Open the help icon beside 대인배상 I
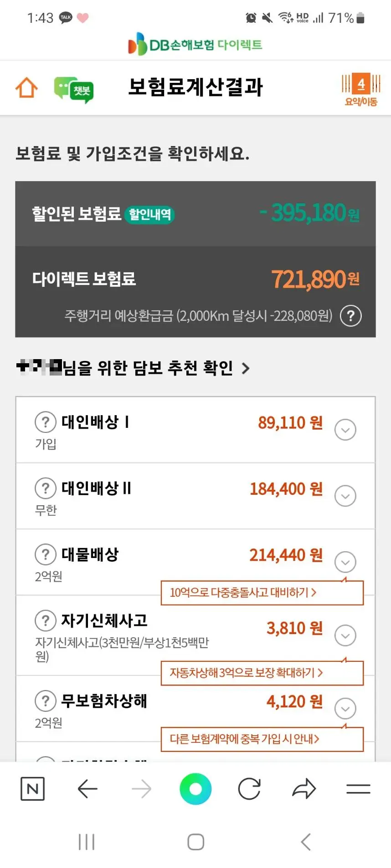 click(45, 422)
